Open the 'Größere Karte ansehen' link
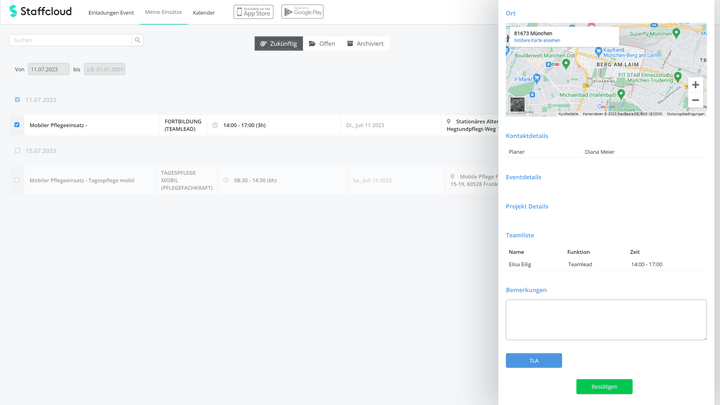This screenshot has height=405, width=720. pyautogui.click(x=537, y=41)
